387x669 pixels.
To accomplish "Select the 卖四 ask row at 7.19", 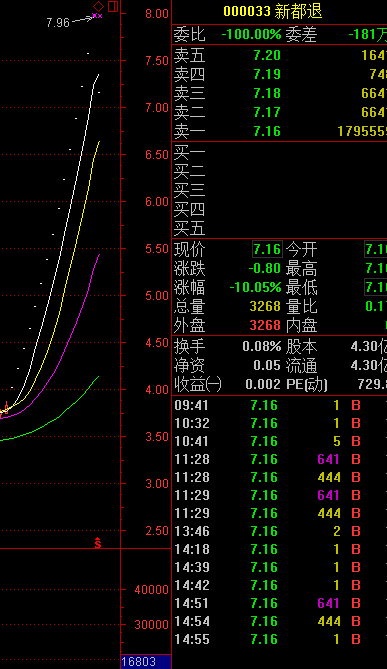I will click(x=279, y=74).
